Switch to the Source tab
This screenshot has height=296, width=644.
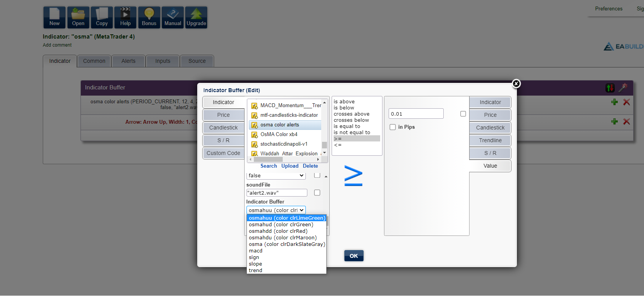coord(197,61)
